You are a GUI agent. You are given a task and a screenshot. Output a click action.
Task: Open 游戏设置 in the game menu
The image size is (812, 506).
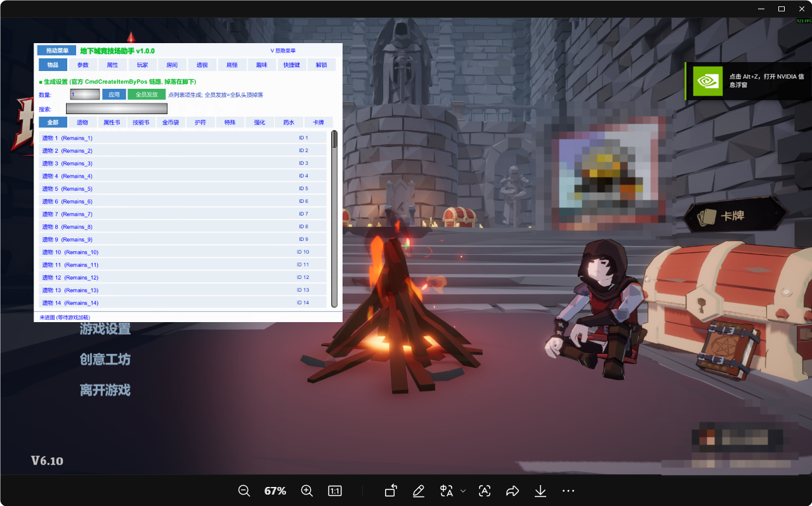[x=105, y=329]
